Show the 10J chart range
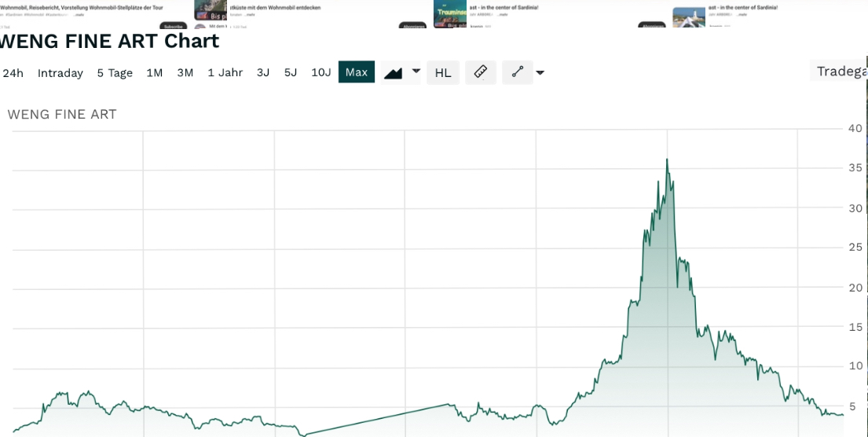 tap(321, 72)
